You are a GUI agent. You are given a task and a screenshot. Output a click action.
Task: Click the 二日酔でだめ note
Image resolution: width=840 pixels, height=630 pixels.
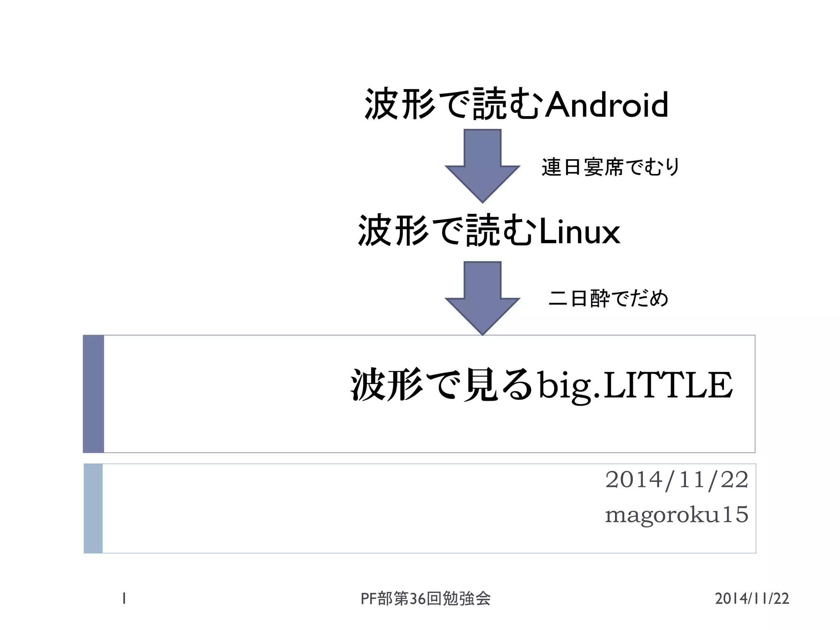click(609, 298)
